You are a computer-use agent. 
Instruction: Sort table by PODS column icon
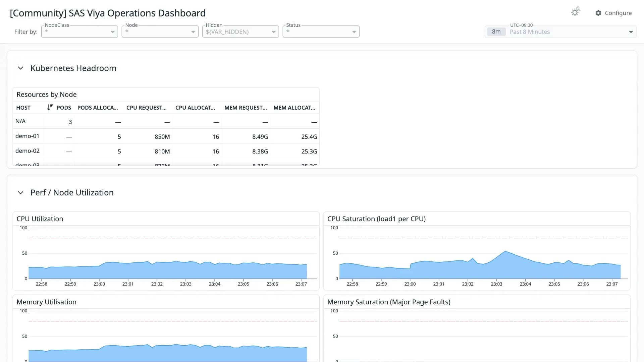click(x=50, y=108)
